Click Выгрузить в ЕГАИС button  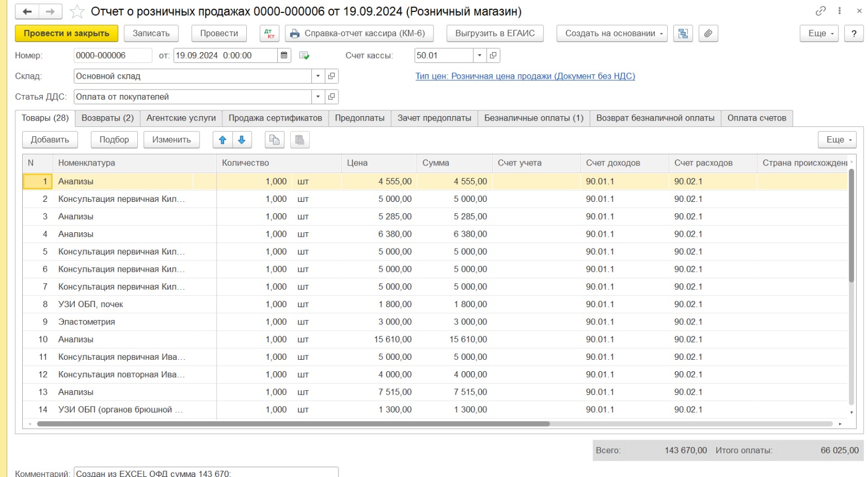(x=495, y=34)
